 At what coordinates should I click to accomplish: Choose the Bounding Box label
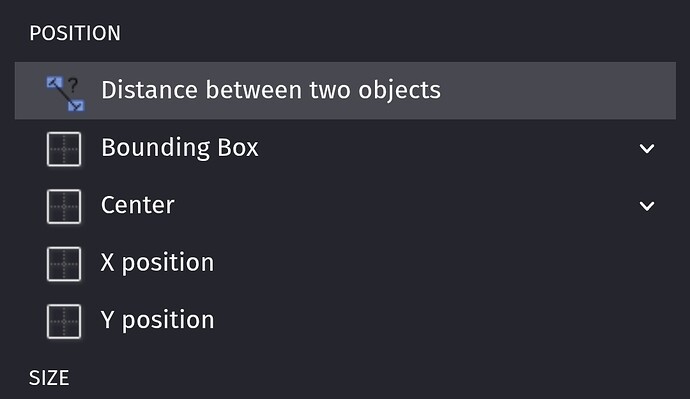tap(180, 148)
